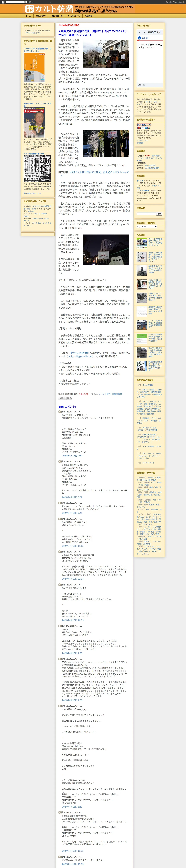Open related article 4月7日大川隆法邸前での花見 link
Image resolution: width=186 pixels, height=868 pixels.
[93, 174]
